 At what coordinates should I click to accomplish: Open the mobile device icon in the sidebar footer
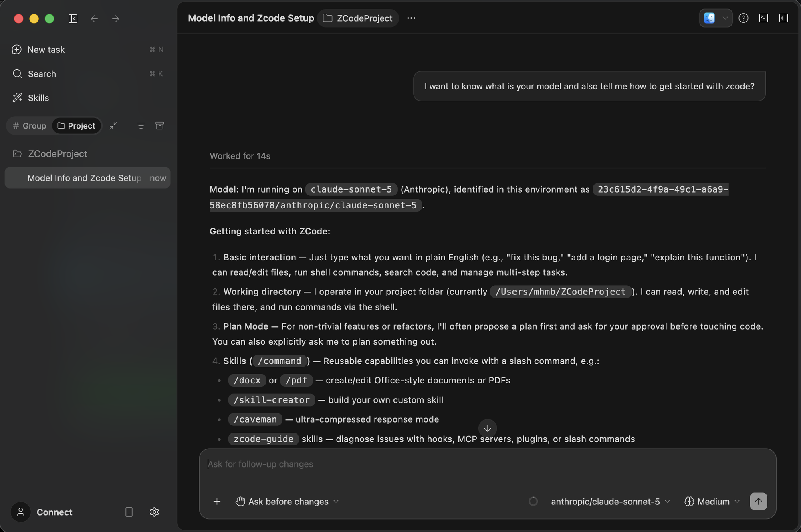[129, 512]
